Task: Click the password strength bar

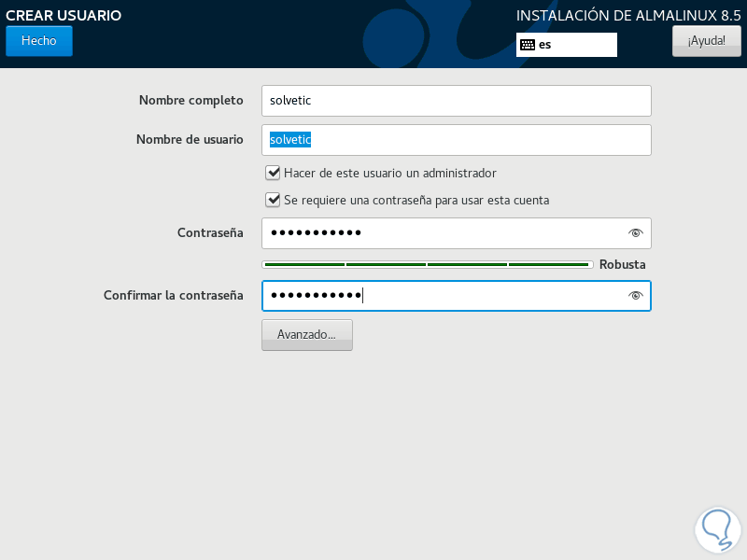Action: 428,264
